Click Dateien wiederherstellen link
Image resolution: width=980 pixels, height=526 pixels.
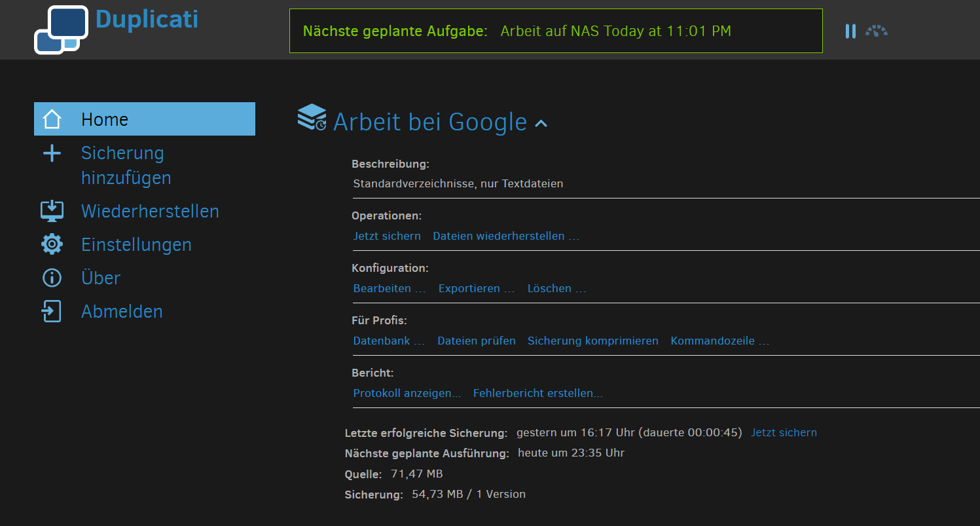pos(506,236)
